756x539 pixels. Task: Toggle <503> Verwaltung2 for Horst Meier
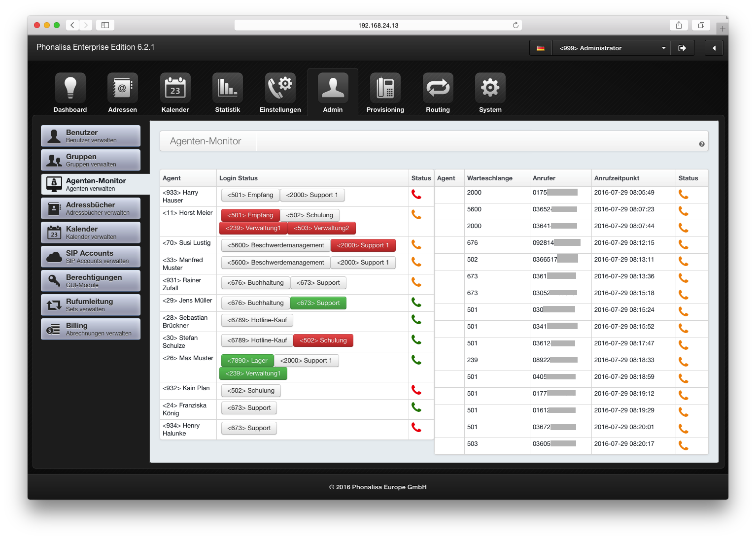[x=321, y=228]
